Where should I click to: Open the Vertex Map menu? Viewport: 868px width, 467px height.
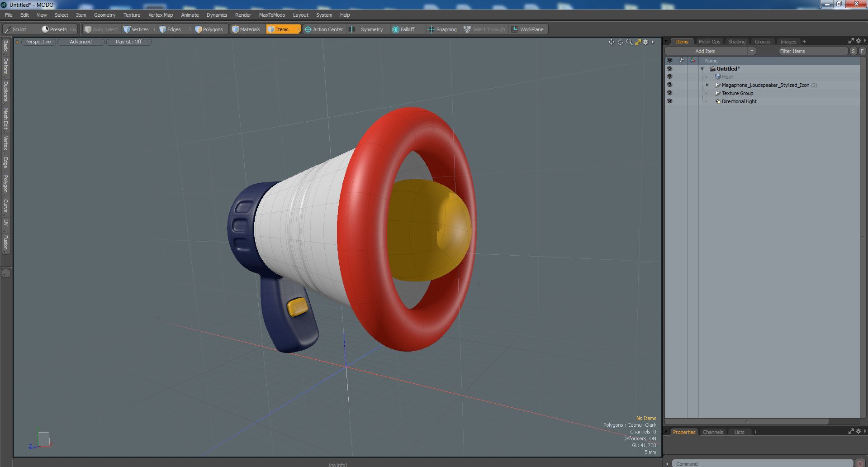click(161, 15)
